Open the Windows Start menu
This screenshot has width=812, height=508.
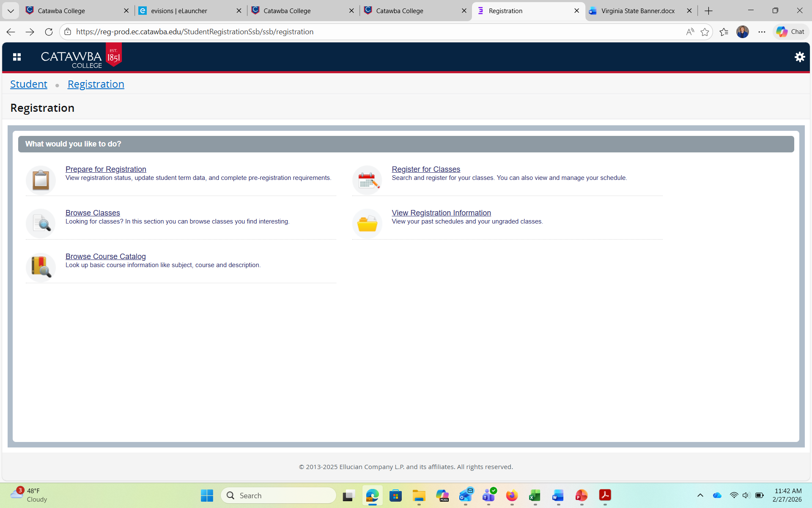(x=207, y=495)
